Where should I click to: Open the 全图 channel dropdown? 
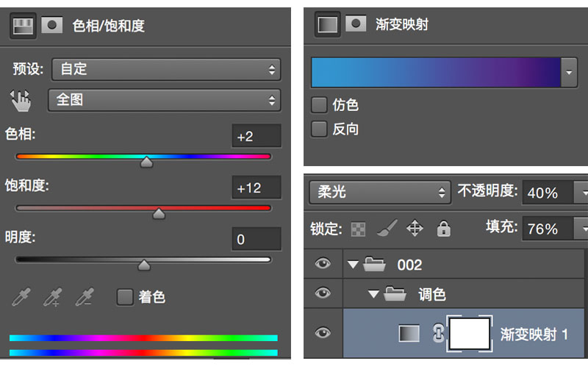[164, 100]
